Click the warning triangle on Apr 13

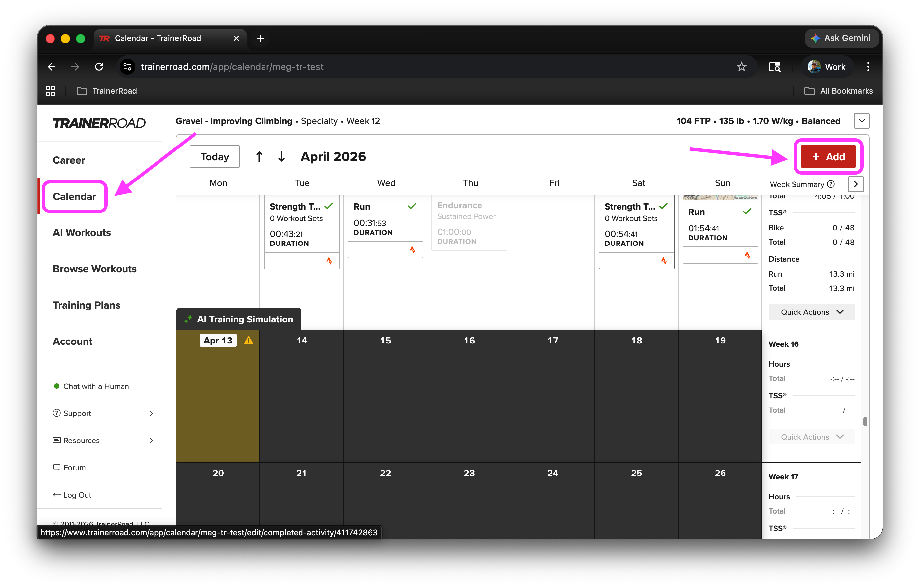(x=249, y=340)
